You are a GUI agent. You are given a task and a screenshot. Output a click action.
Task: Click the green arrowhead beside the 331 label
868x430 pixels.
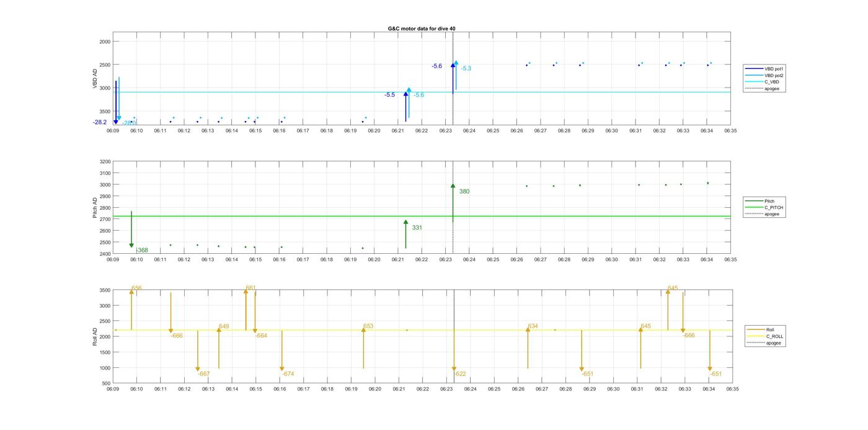(406, 222)
